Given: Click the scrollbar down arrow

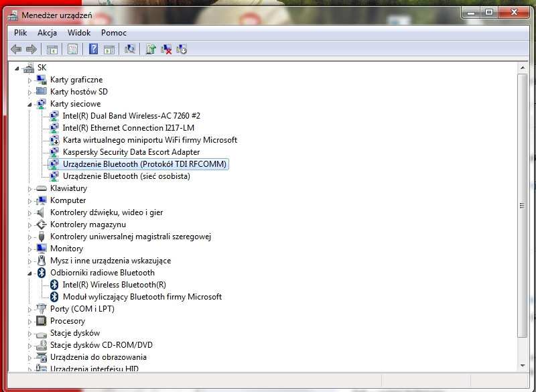Looking at the screenshot, I should click(523, 366).
